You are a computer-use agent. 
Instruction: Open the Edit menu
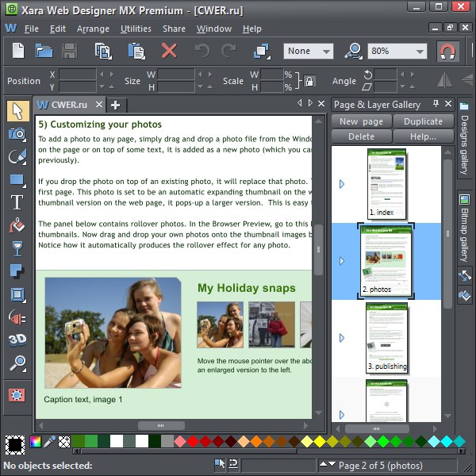pos(58,29)
